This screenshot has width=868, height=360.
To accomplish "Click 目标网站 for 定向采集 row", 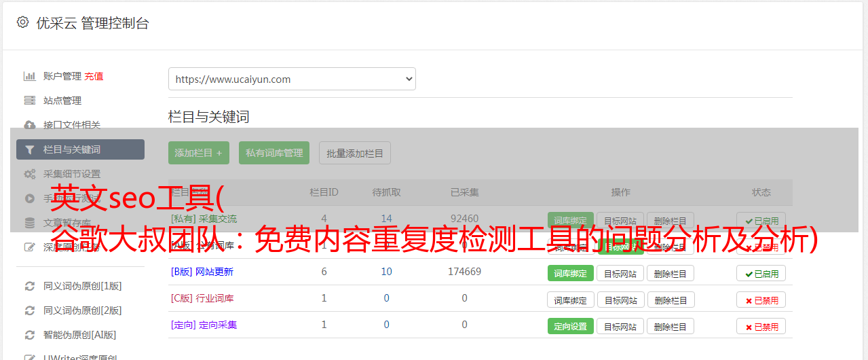I will [x=620, y=326].
